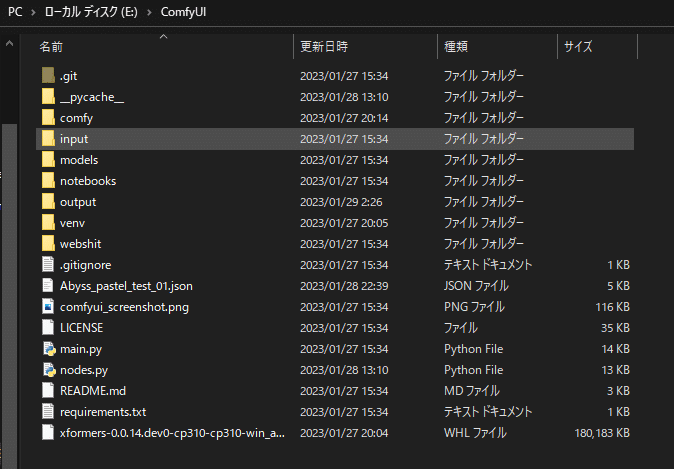Select the __pycache__ folder name
Screen dimensions: 674x469
point(92,97)
